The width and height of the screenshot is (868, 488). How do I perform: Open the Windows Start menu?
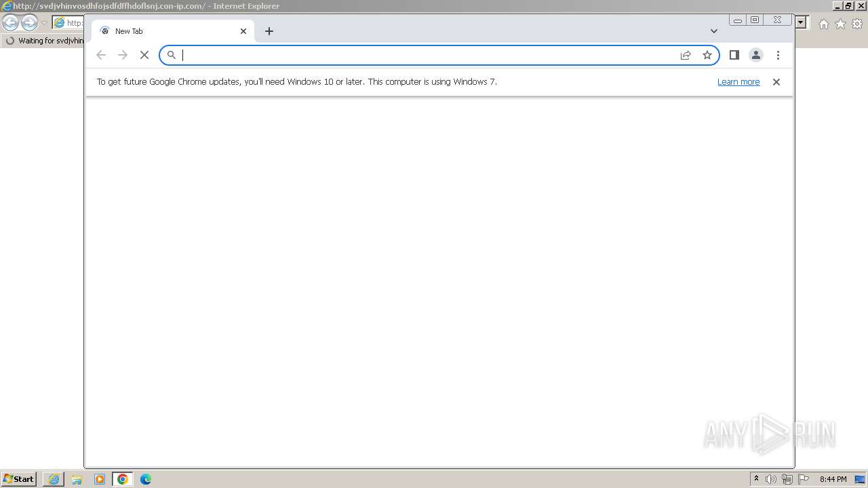coord(18,479)
